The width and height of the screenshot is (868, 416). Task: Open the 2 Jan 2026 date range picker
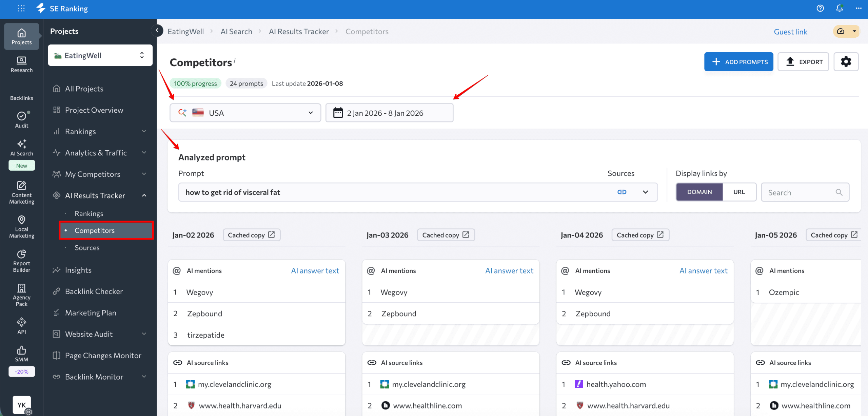tap(389, 113)
